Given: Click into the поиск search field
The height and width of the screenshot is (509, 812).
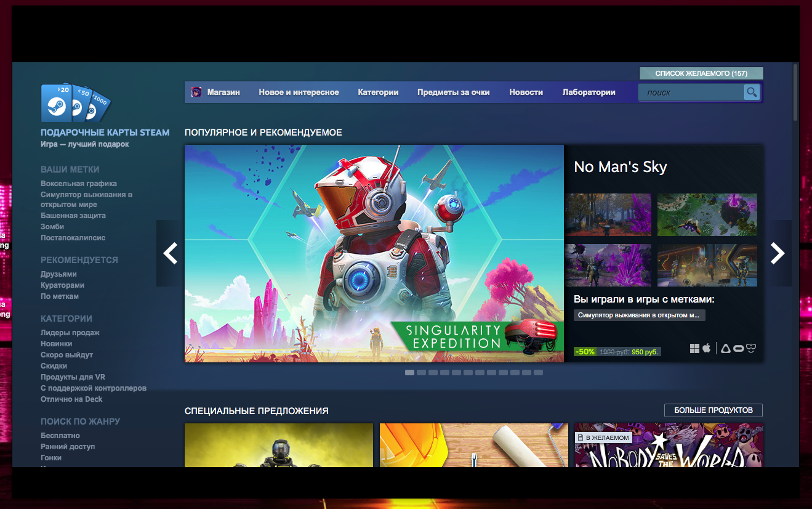Looking at the screenshot, I should [x=691, y=92].
